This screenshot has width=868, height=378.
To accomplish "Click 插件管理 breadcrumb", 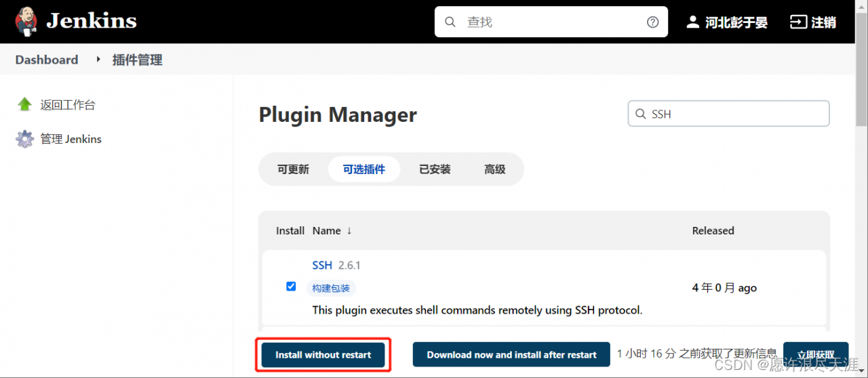I will (x=138, y=60).
